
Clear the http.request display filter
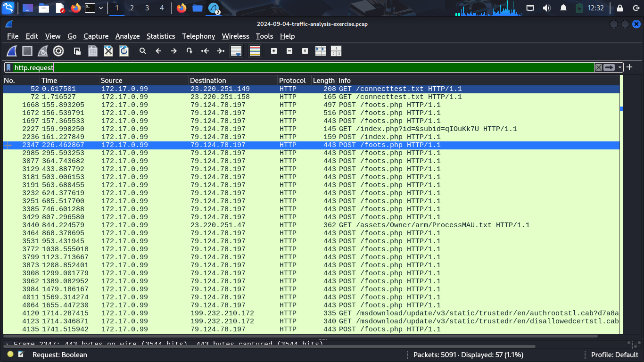pyautogui.click(x=599, y=67)
